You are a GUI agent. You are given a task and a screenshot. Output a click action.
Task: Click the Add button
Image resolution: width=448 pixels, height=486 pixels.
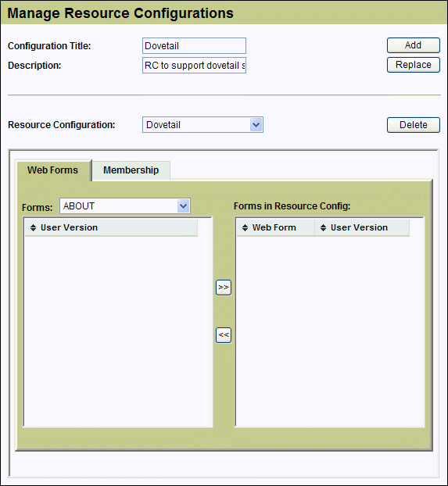414,45
